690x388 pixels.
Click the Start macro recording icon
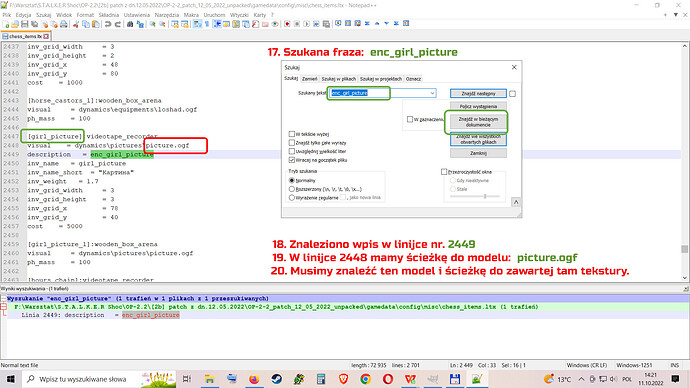pyautogui.click(x=287, y=24)
